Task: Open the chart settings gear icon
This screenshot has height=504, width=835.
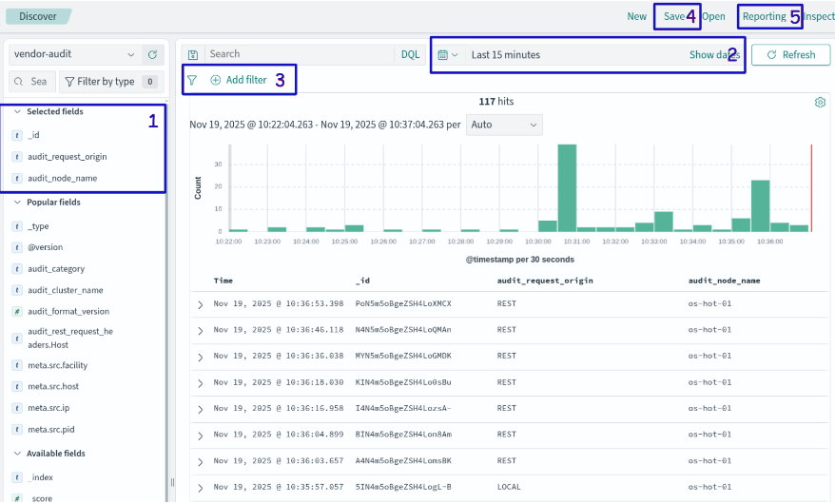Action: pyautogui.click(x=820, y=103)
